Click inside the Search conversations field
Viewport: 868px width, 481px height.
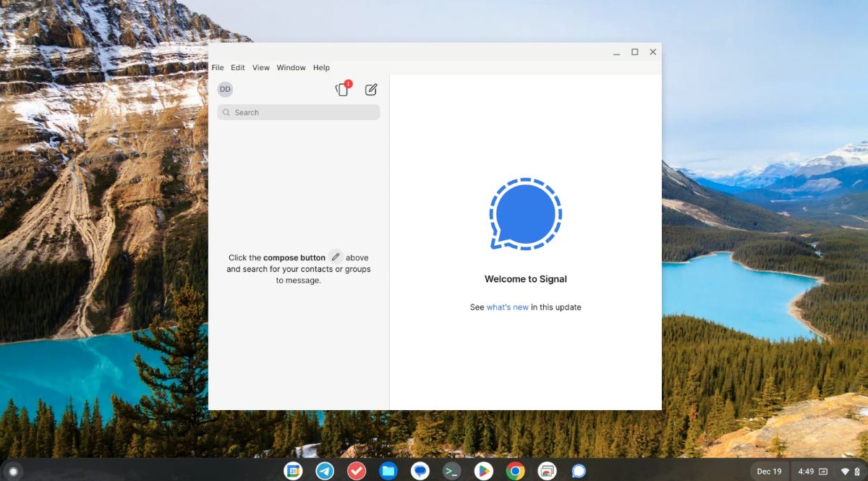pyautogui.click(x=289, y=112)
